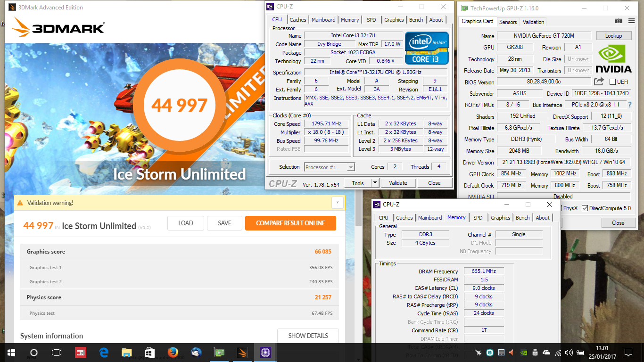Image resolution: width=644 pixels, height=362 pixels.
Task: Open the Validation tab in GPU-Z
Action: click(x=534, y=22)
